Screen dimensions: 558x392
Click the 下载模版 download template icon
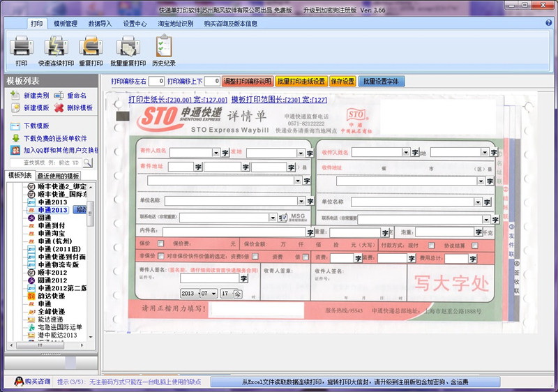(15, 126)
